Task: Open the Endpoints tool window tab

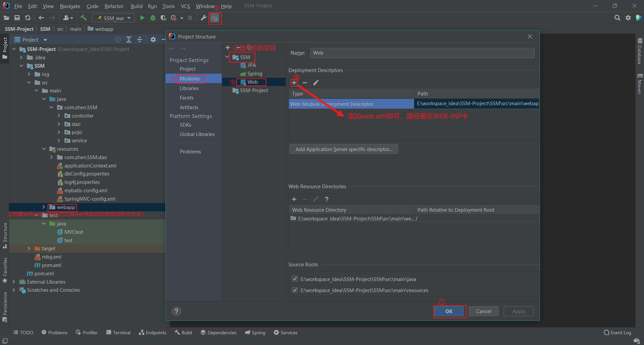Action: click(153, 333)
